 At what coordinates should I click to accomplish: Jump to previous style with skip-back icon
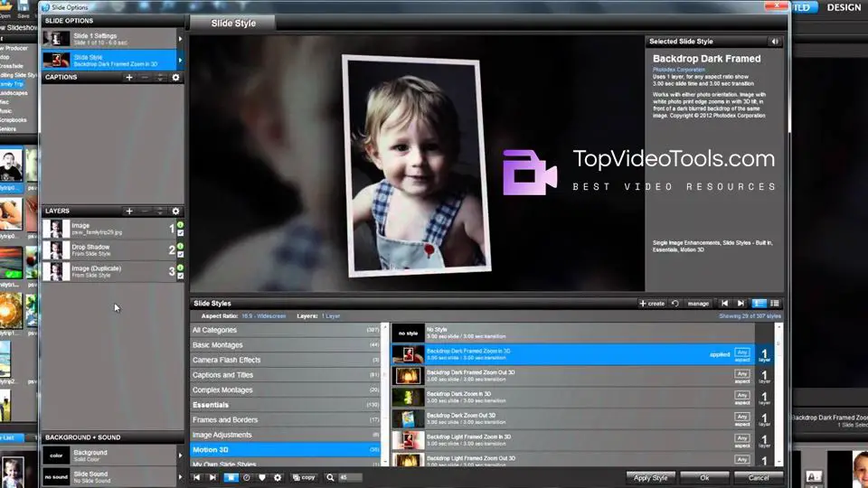pos(724,304)
